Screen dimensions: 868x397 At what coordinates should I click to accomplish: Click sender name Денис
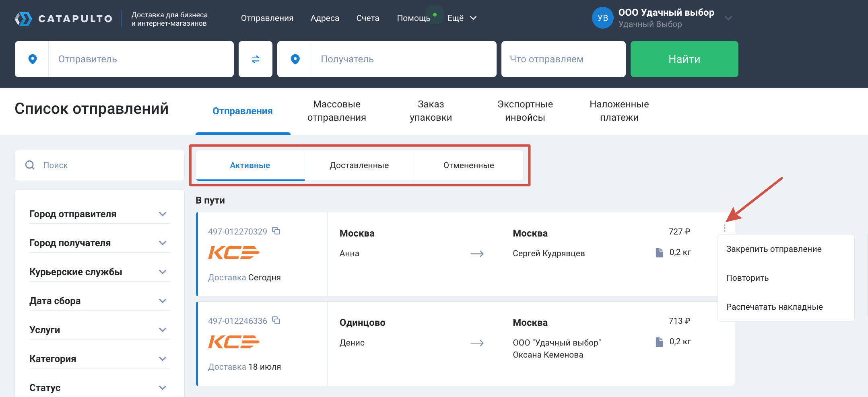tap(352, 343)
